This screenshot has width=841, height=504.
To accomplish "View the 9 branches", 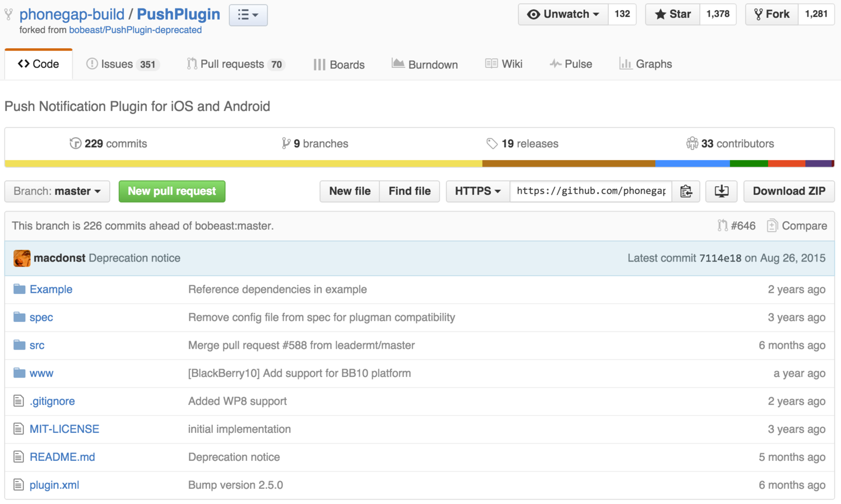I will click(315, 143).
